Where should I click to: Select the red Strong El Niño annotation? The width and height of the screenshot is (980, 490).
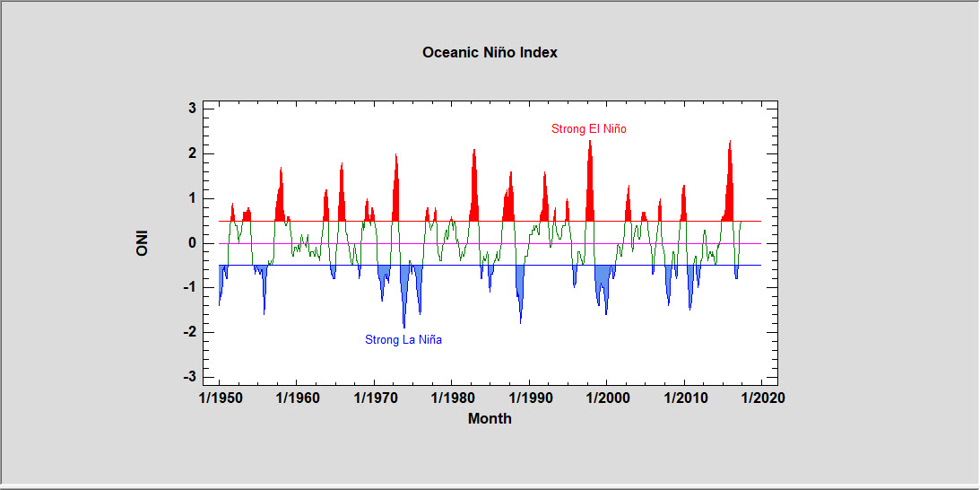[588, 129]
